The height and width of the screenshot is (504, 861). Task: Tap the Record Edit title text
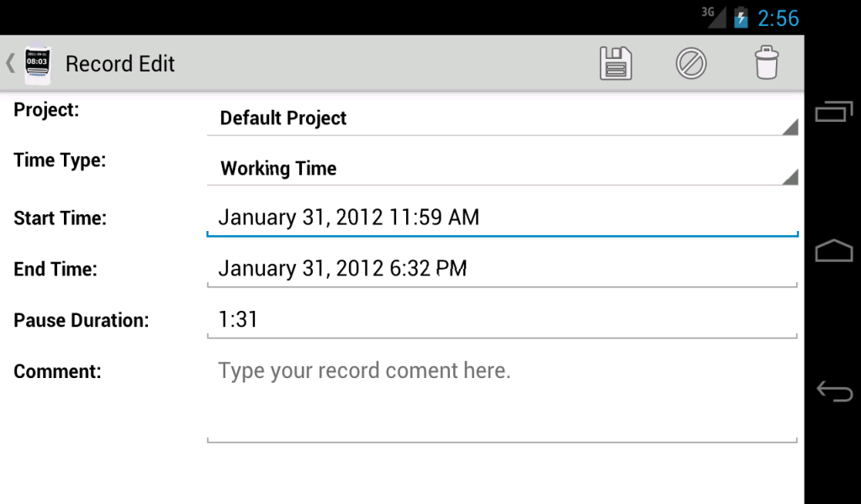pos(119,63)
